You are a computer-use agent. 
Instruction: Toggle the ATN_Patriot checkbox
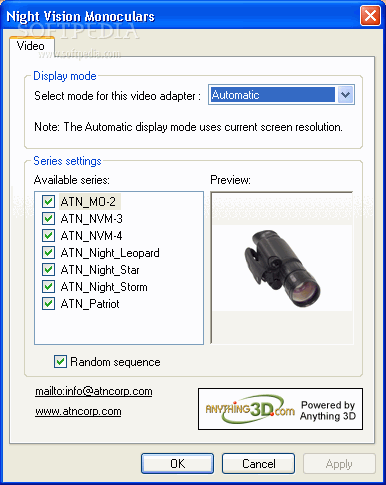click(x=48, y=303)
